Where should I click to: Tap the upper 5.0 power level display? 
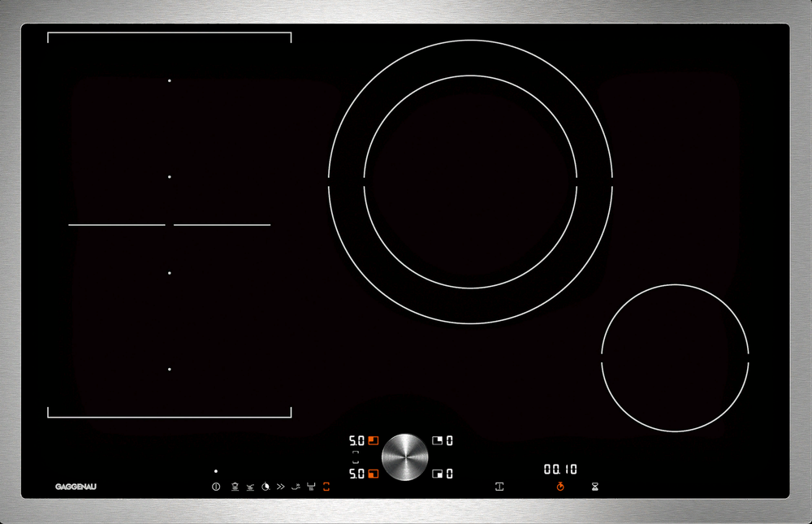tap(356, 441)
